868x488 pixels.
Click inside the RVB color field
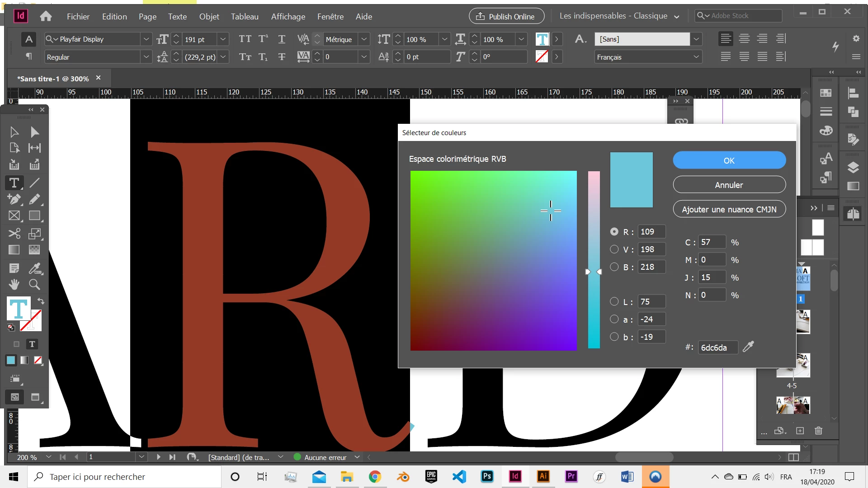[493, 260]
